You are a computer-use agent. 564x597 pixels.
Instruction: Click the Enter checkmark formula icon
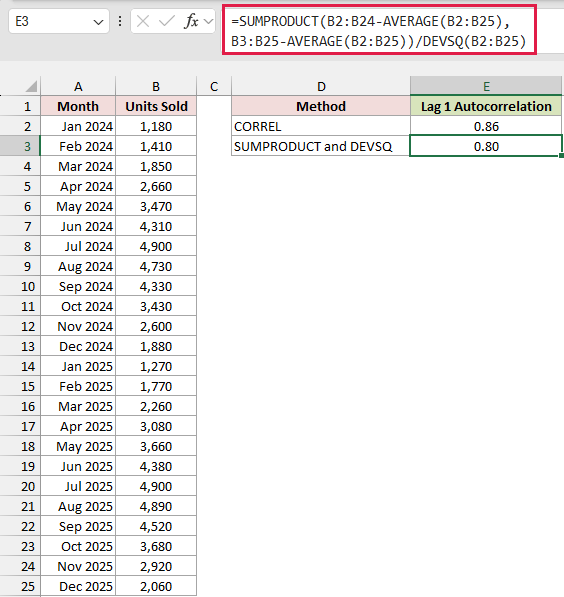(x=166, y=21)
